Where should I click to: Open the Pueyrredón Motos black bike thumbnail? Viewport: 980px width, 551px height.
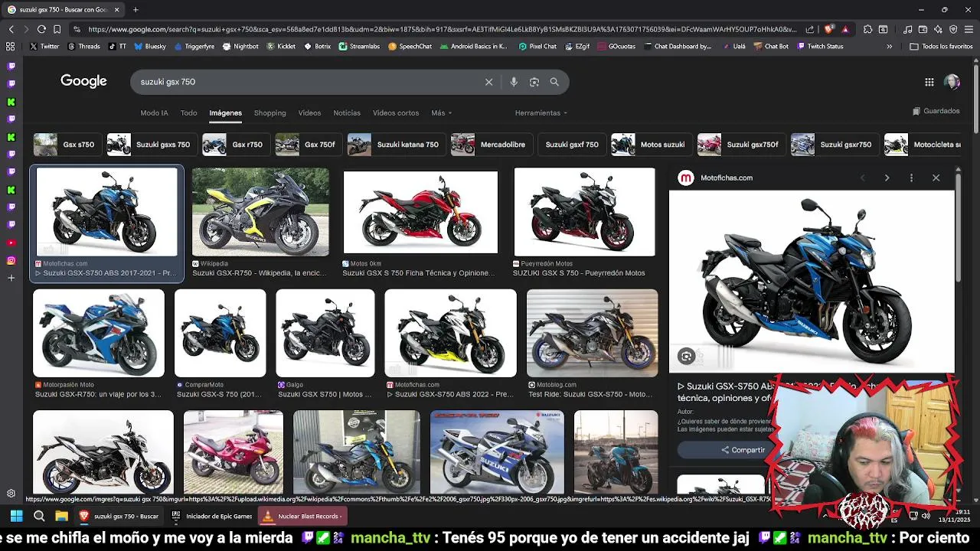[x=584, y=212]
